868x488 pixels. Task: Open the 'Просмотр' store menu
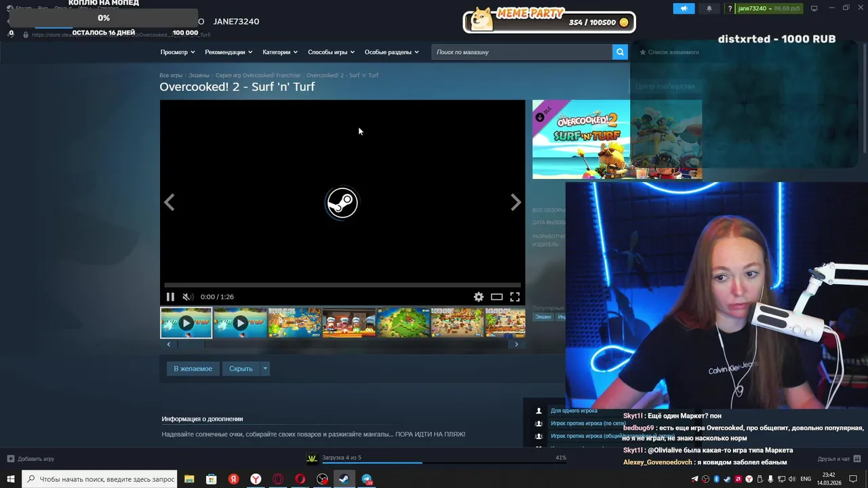178,52
